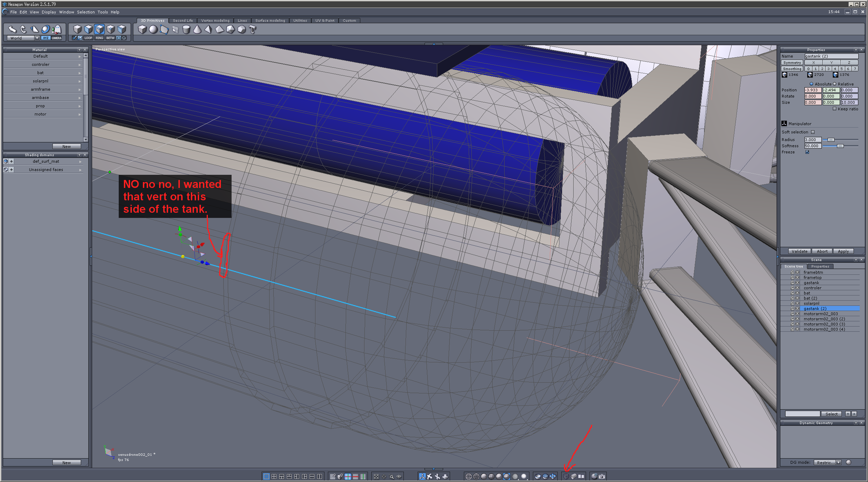The width and height of the screenshot is (868, 482).
Task: Click the Apply button in Properties
Action: click(x=843, y=251)
